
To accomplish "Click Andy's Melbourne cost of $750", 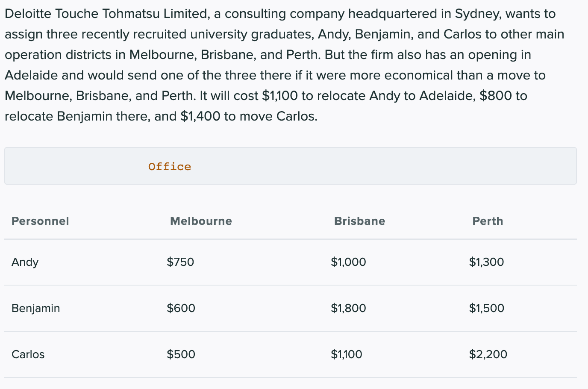I will click(180, 262).
